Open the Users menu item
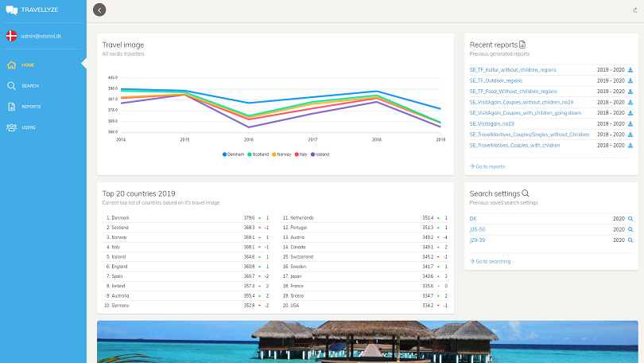The height and width of the screenshot is (363, 644). coord(29,127)
